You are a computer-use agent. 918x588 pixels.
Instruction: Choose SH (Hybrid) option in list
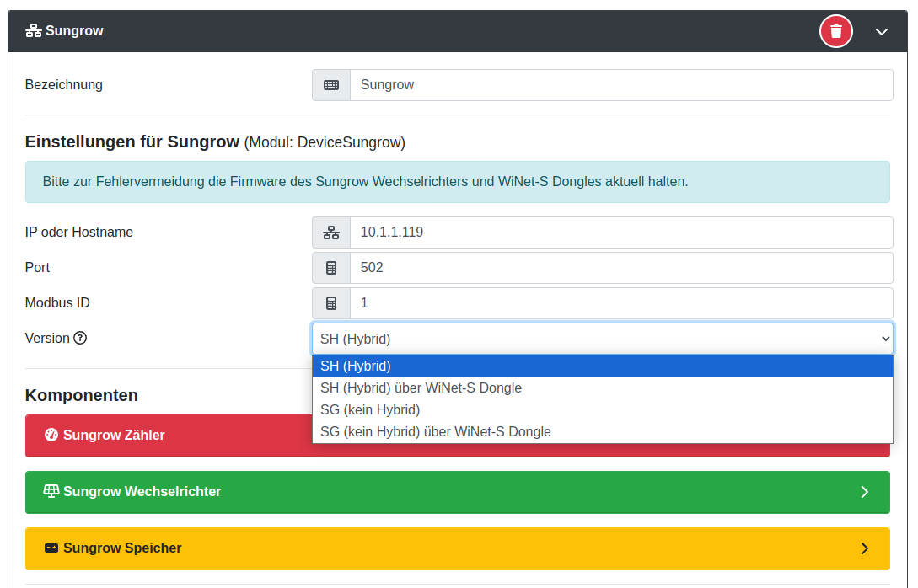(x=603, y=366)
